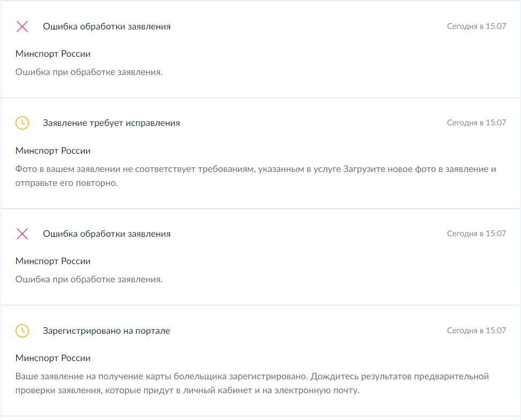The width and height of the screenshot is (521, 420).
Task: Select "Минспорт России" under the registered-on-portal entry
Action: click(x=53, y=358)
